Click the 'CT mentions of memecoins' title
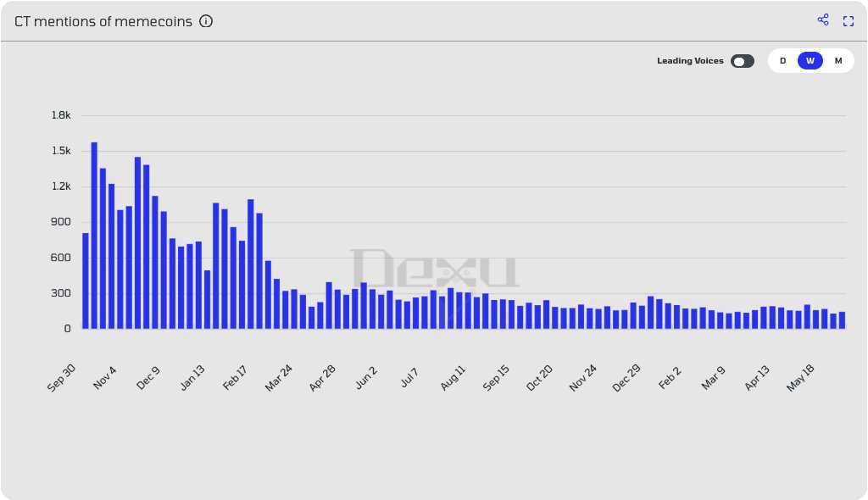This screenshot has height=500, width=868. coord(103,21)
